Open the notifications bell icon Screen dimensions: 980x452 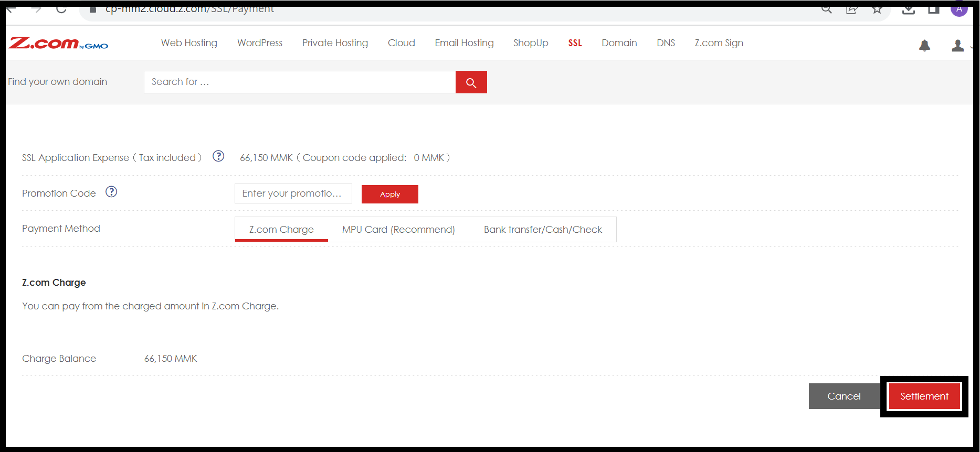tap(925, 46)
